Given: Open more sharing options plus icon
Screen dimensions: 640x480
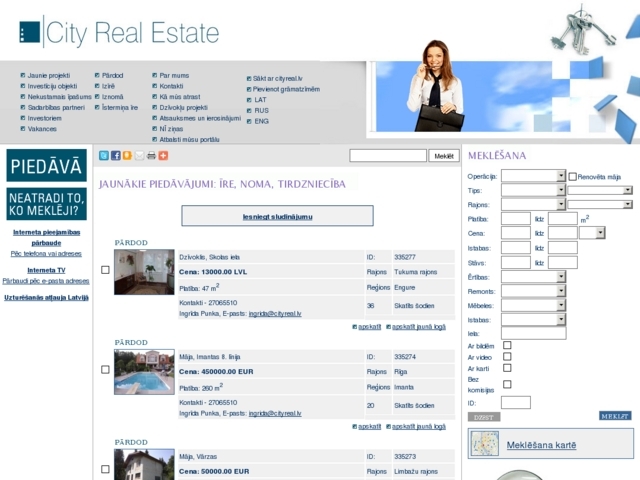Looking at the screenshot, I should click(163, 156).
